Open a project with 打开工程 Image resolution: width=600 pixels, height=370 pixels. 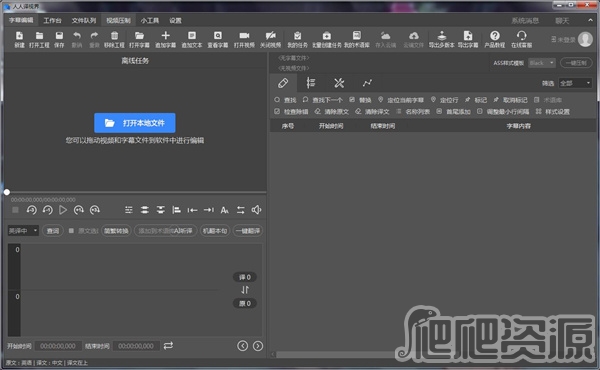39,39
